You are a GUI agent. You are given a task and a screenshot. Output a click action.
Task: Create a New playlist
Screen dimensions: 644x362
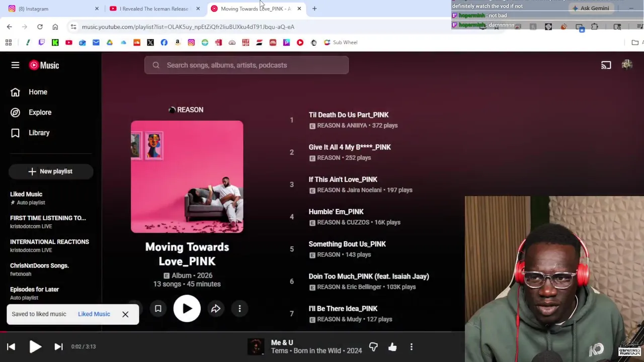tap(50, 171)
